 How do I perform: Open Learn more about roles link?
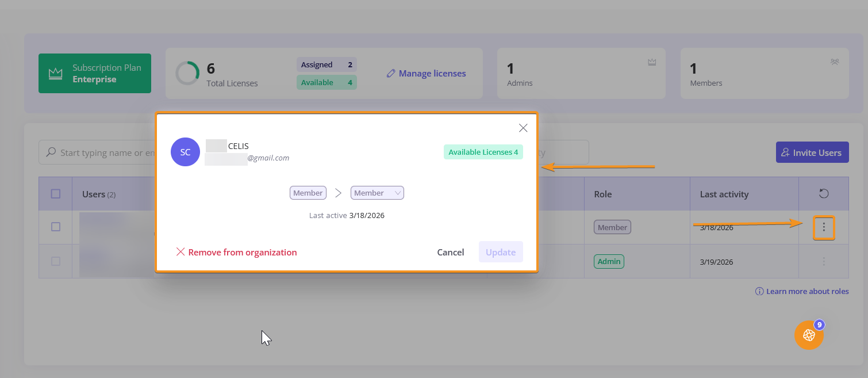coord(802,292)
